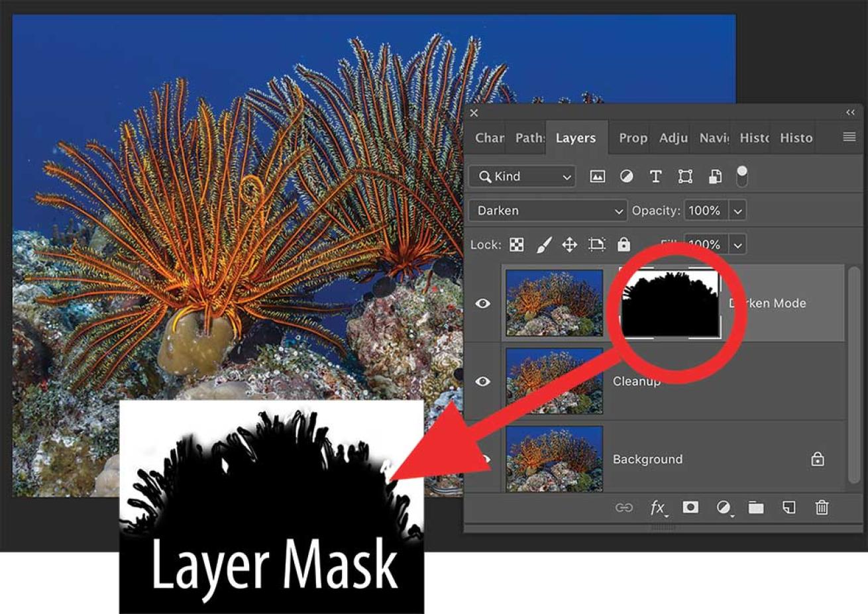868x614 pixels.
Task: Delete layer using trash icon
Action: tap(822, 507)
